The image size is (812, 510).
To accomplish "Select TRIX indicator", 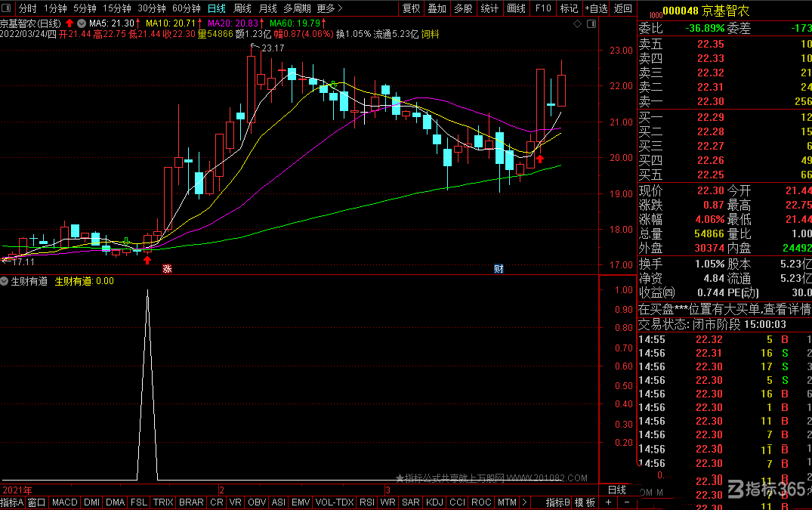I will 163,502.
